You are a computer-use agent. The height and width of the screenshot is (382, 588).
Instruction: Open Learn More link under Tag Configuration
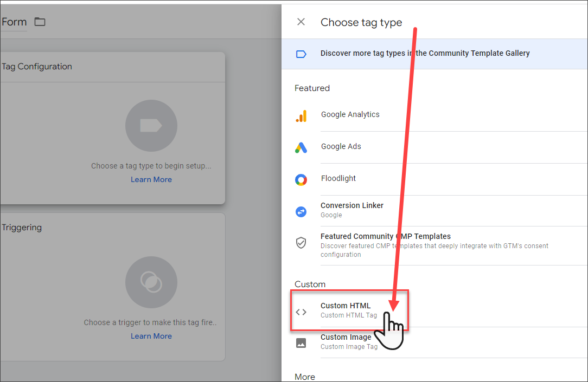coord(151,179)
